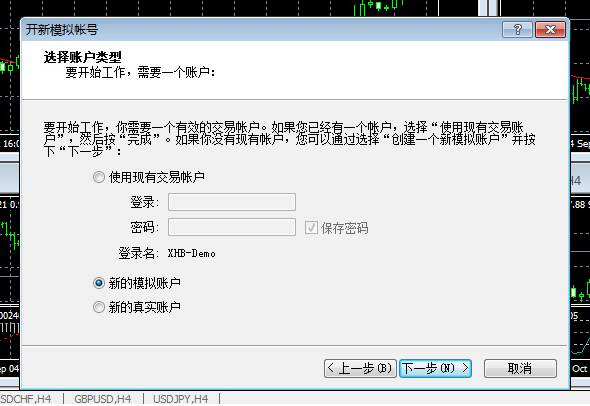
Task: Switch to the USDCHF,H4 chart tab
Action: click(26, 399)
